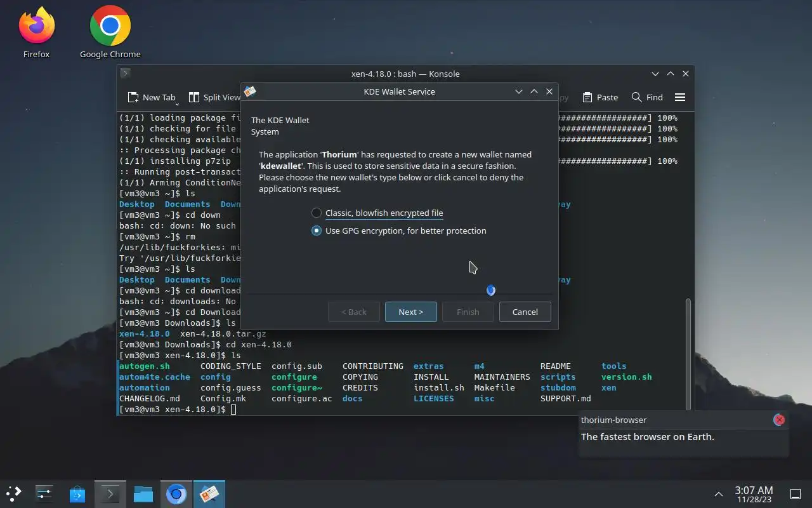Click autogen.sh in the terminal listing
812x508 pixels.
[145, 366]
